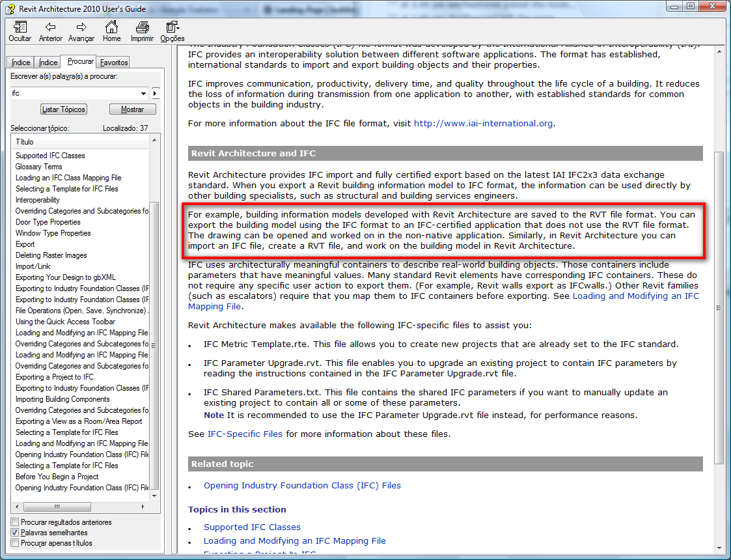Screen dimensions: 731x560
Task: Click the topic list horizontal scrollbar thumb
Action: coord(57,507)
